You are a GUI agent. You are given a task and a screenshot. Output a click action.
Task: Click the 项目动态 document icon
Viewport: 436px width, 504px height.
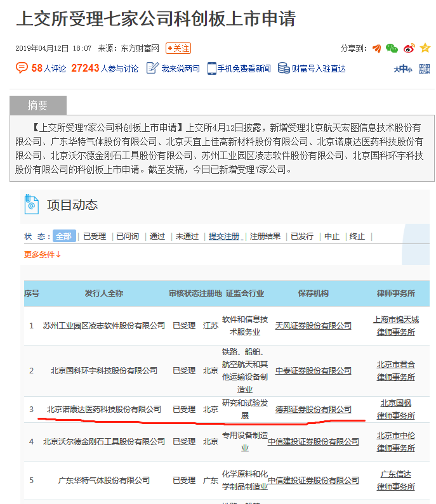coord(32,204)
